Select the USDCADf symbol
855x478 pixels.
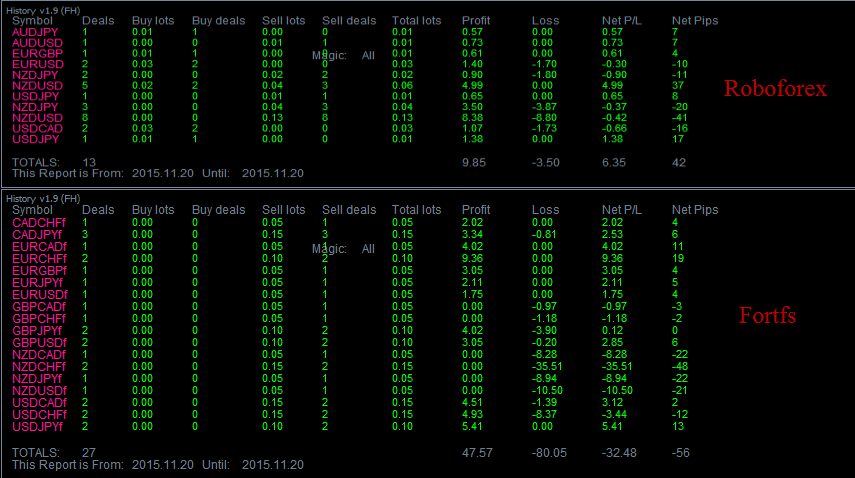39,402
